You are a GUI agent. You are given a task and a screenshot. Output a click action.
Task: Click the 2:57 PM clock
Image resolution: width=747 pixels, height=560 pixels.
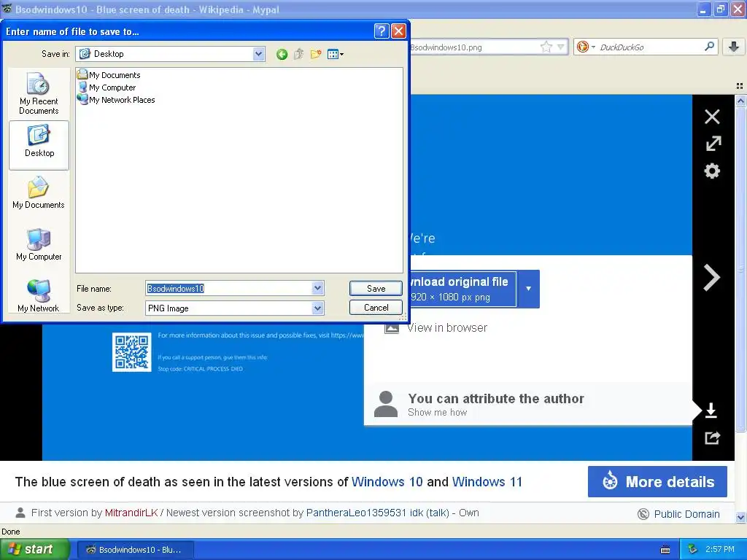click(x=720, y=549)
